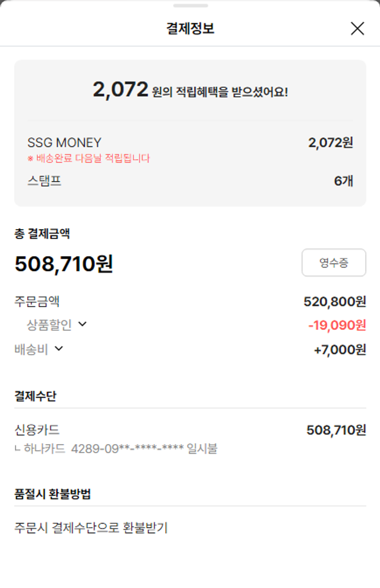
Task: Click the 2,072 원의 적립혜택 headline banner
Action: pos(190,90)
